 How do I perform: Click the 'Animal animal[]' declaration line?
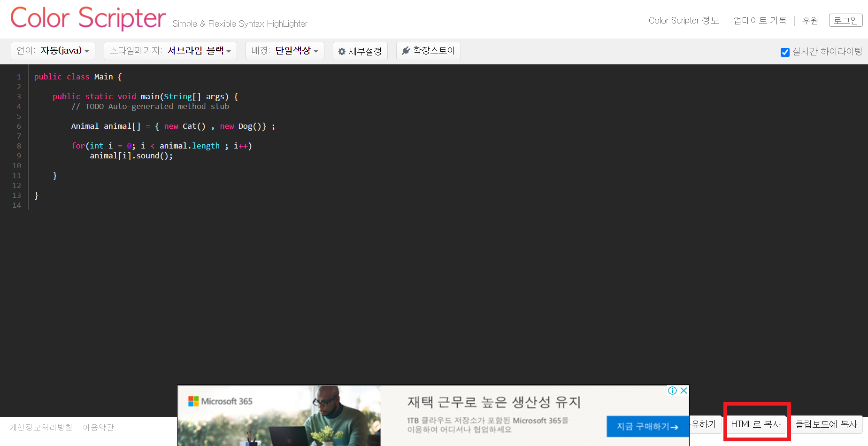(x=173, y=126)
